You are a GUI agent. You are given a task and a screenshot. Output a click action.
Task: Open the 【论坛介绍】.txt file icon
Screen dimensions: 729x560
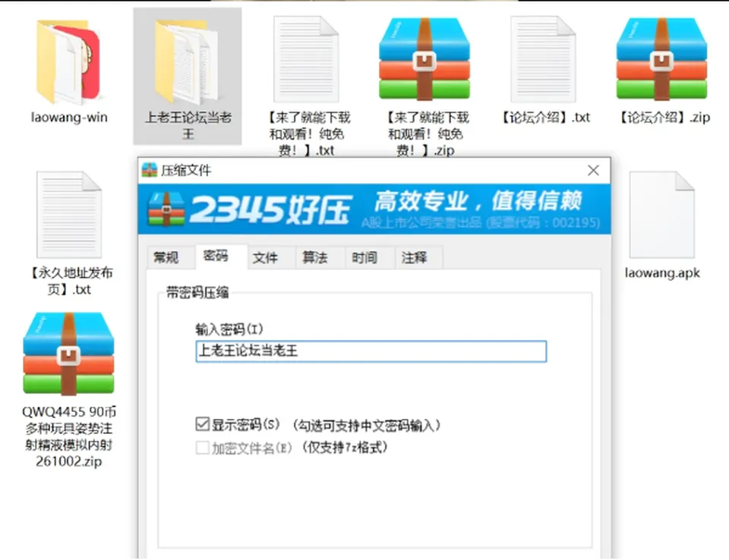tap(543, 59)
